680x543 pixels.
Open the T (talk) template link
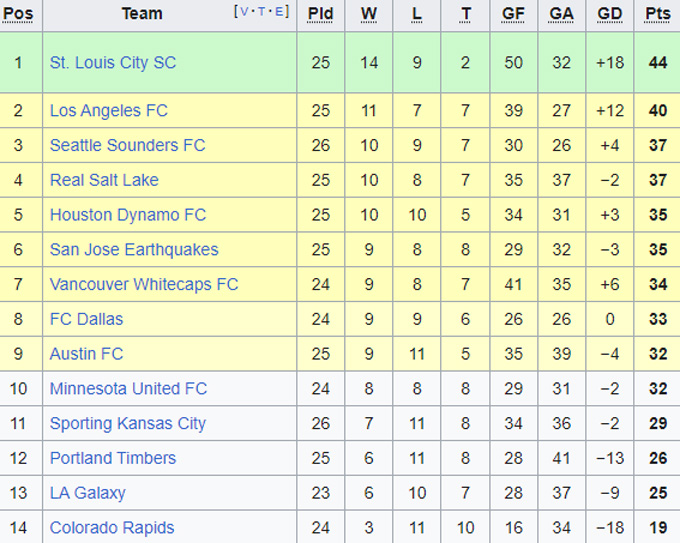coord(262,12)
